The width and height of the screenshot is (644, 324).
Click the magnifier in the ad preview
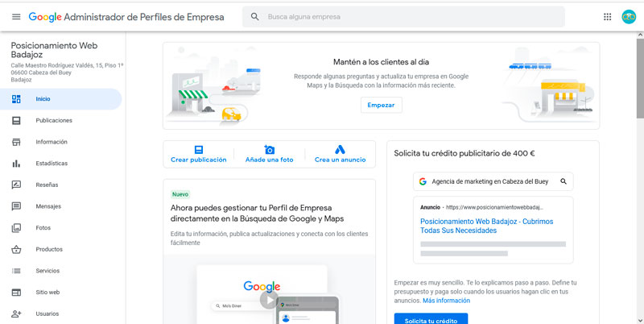coord(563,181)
